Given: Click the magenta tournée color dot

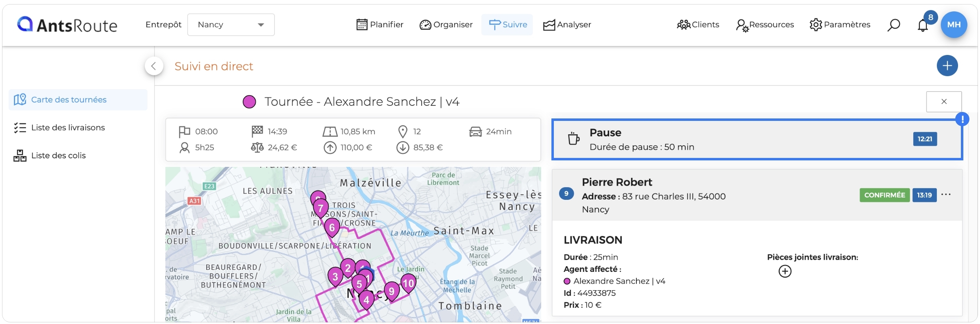Looking at the screenshot, I should click(249, 102).
